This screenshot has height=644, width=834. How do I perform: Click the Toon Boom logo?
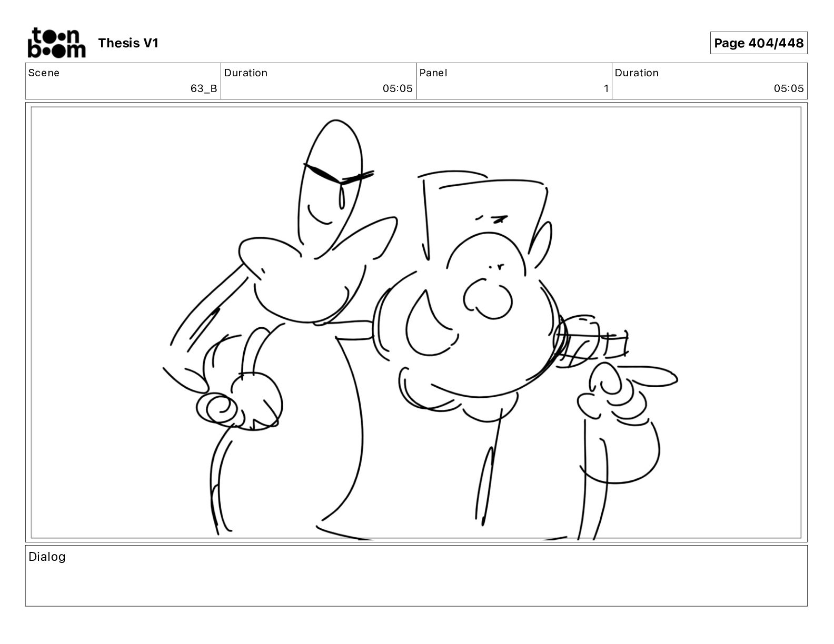click(56, 43)
